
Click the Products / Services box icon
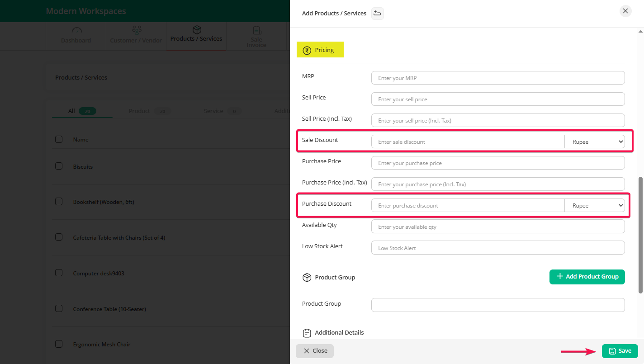click(x=197, y=30)
